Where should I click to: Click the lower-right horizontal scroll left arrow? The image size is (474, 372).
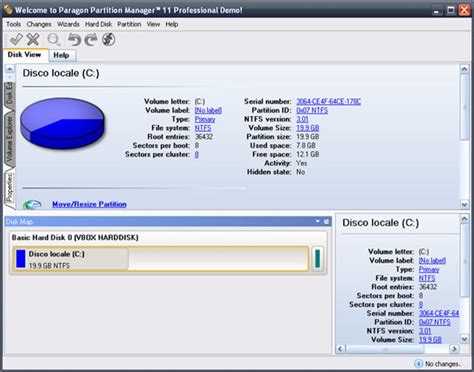tap(340, 349)
